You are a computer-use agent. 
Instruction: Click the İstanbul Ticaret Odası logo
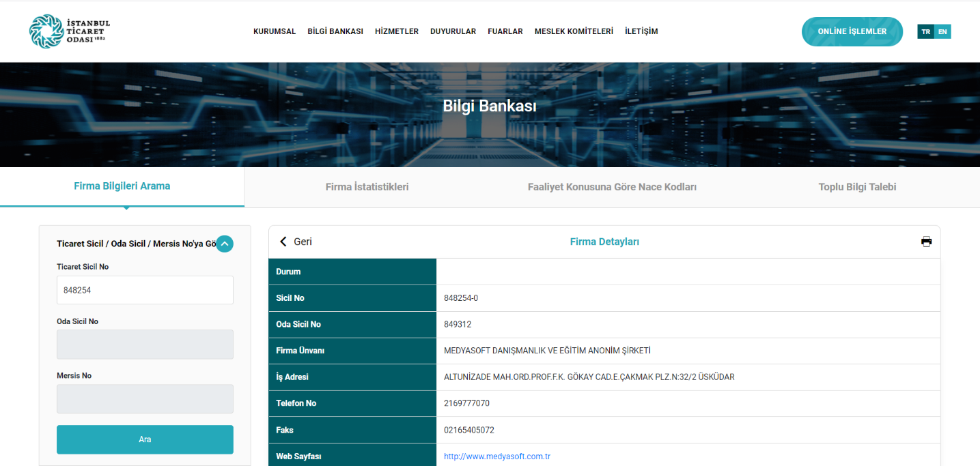pyautogui.click(x=70, y=31)
